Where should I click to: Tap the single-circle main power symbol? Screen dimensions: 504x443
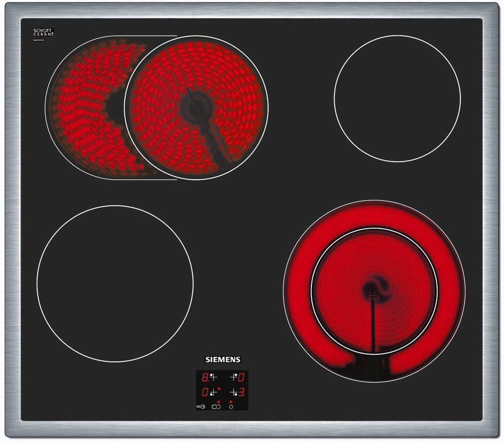pos(231,406)
